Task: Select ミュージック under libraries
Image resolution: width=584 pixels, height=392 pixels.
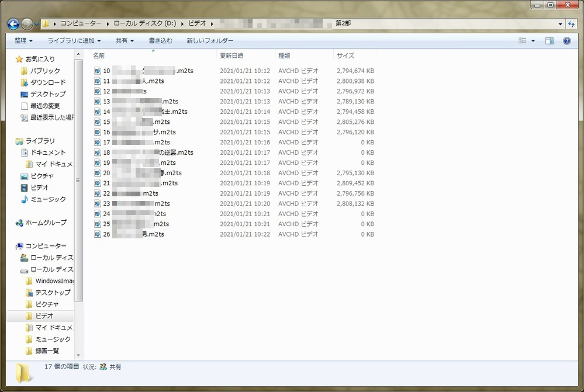Action: (47, 199)
